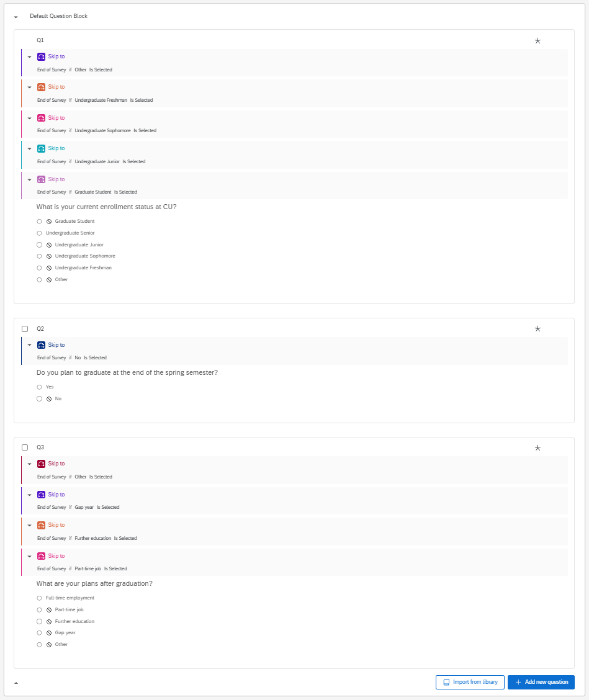
Task: Click the Q3 question text about graduation plans
Action: point(94,583)
